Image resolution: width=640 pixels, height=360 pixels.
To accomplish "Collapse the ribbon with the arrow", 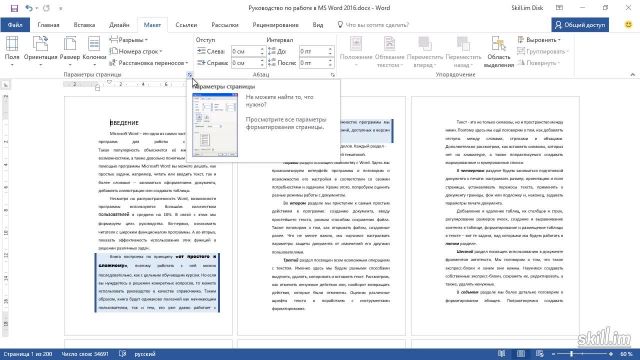I will tap(632, 75).
